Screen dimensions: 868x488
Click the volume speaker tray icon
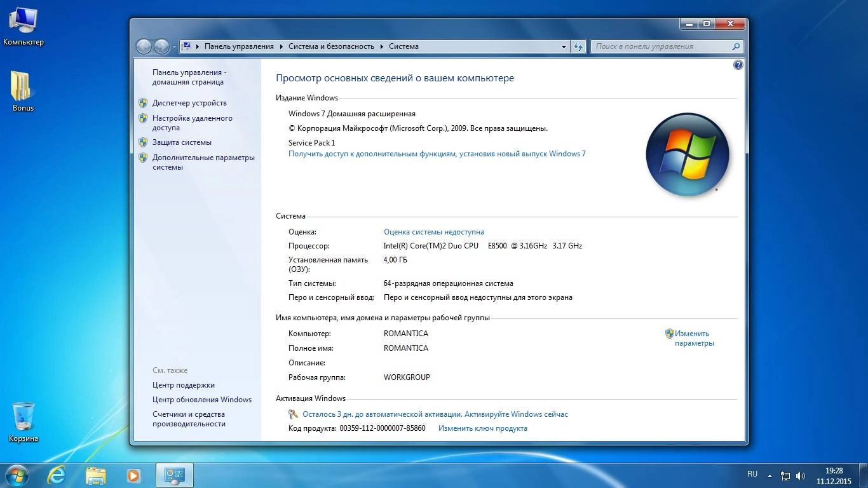tap(801, 475)
